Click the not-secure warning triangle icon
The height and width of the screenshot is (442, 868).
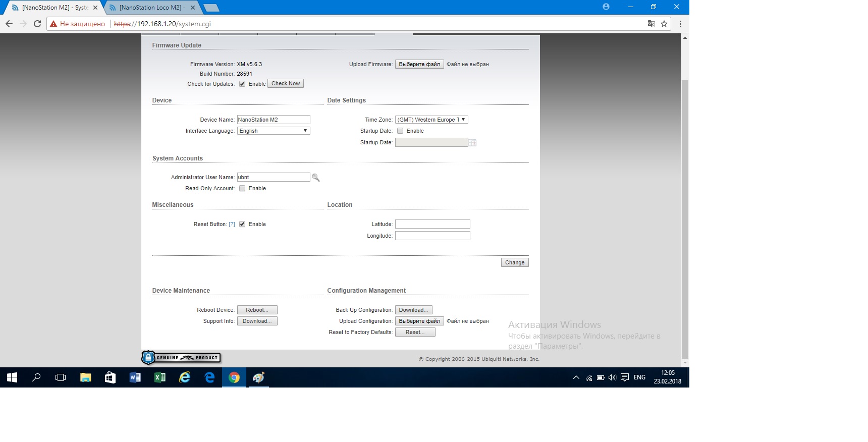pyautogui.click(x=53, y=24)
